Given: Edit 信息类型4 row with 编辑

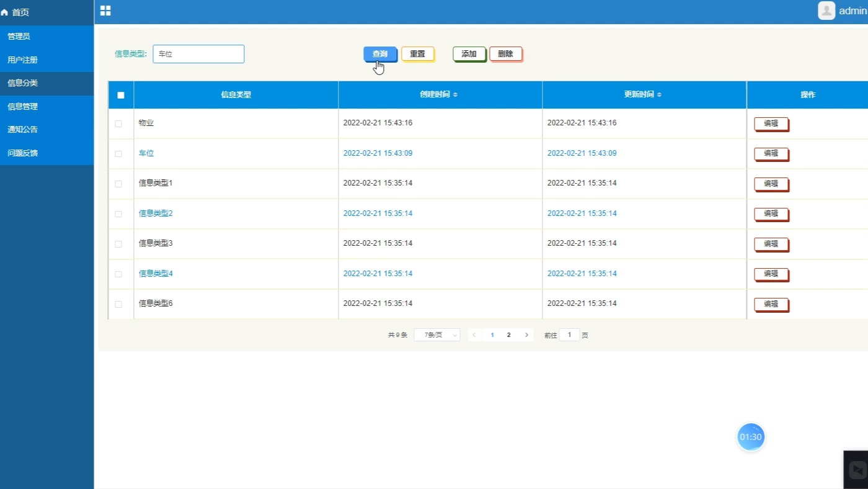Looking at the screenshot, I should click(x=771, y=274).
